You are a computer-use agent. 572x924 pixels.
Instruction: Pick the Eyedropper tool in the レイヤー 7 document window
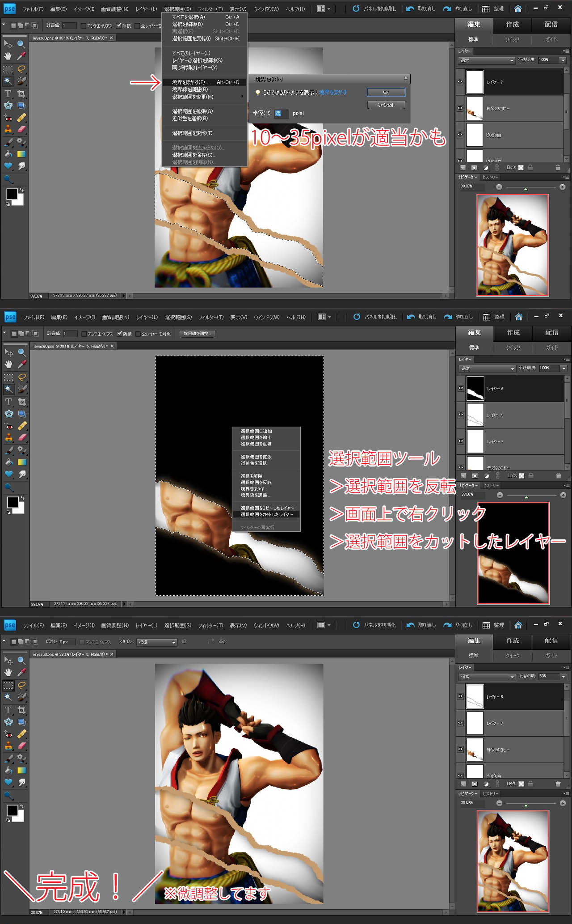pyautogui.click(x=21, y=56)
